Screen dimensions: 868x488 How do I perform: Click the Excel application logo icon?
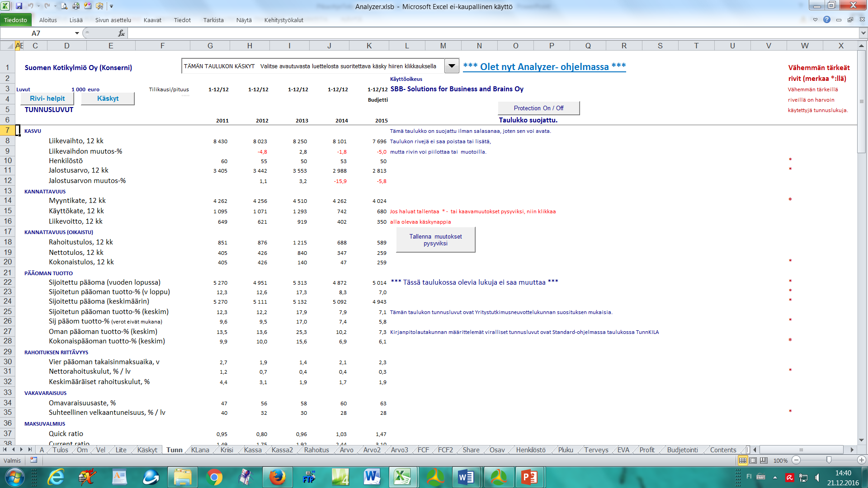coord(6,6)
